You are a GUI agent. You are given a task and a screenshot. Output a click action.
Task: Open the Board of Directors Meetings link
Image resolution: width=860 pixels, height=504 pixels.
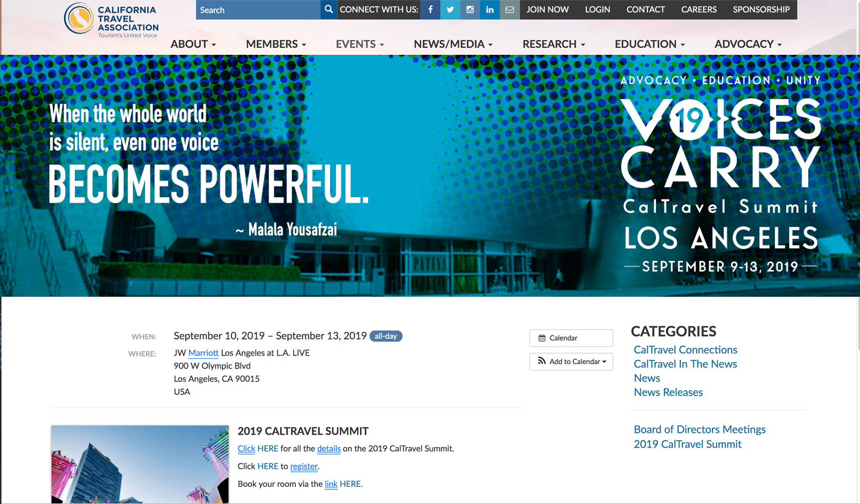[700, 430]
